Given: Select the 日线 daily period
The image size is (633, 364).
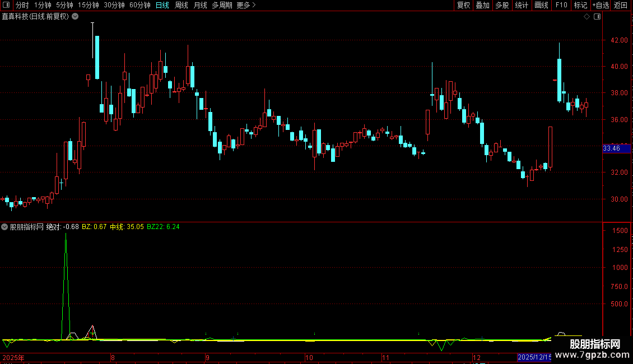Looking at the screenshot, I should 162,5.
